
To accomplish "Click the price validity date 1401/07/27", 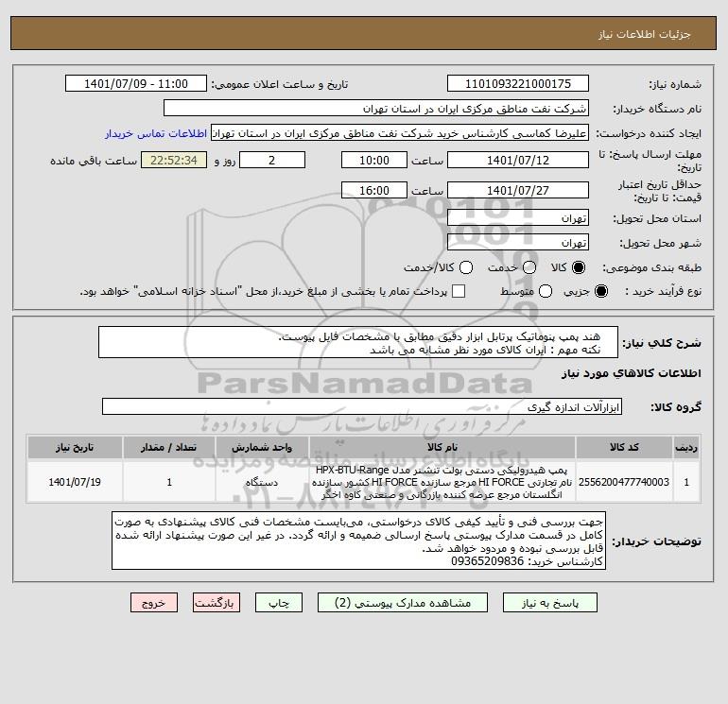I will click(518, 190).
